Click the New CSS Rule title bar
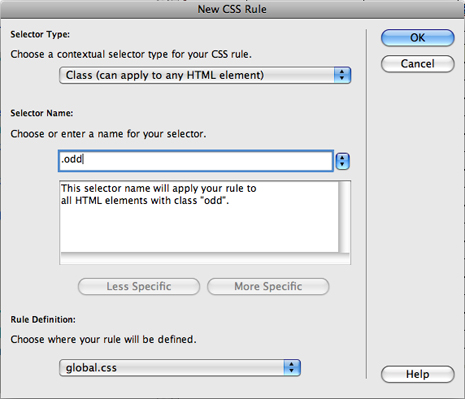 232,9
